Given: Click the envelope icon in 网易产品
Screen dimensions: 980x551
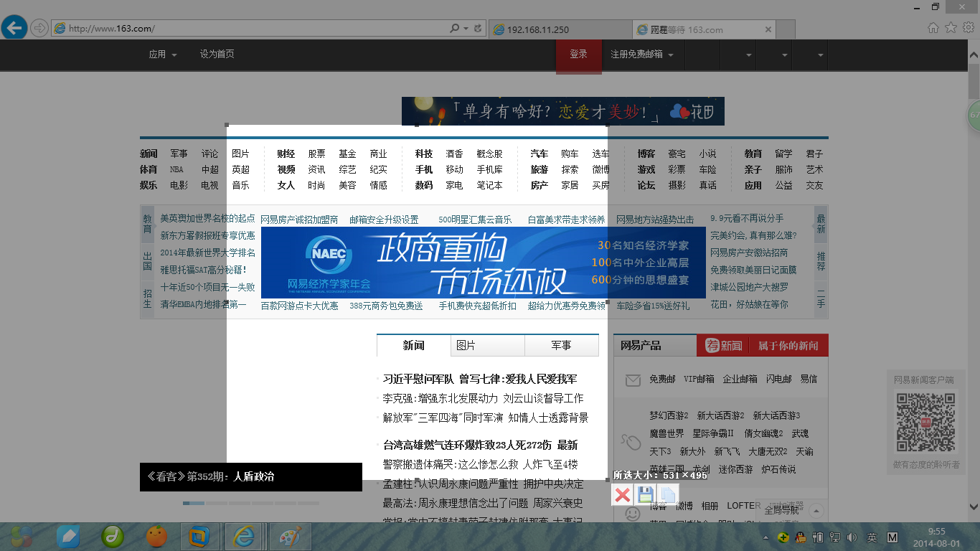Looking at the screenshot, I should [632, 380].
